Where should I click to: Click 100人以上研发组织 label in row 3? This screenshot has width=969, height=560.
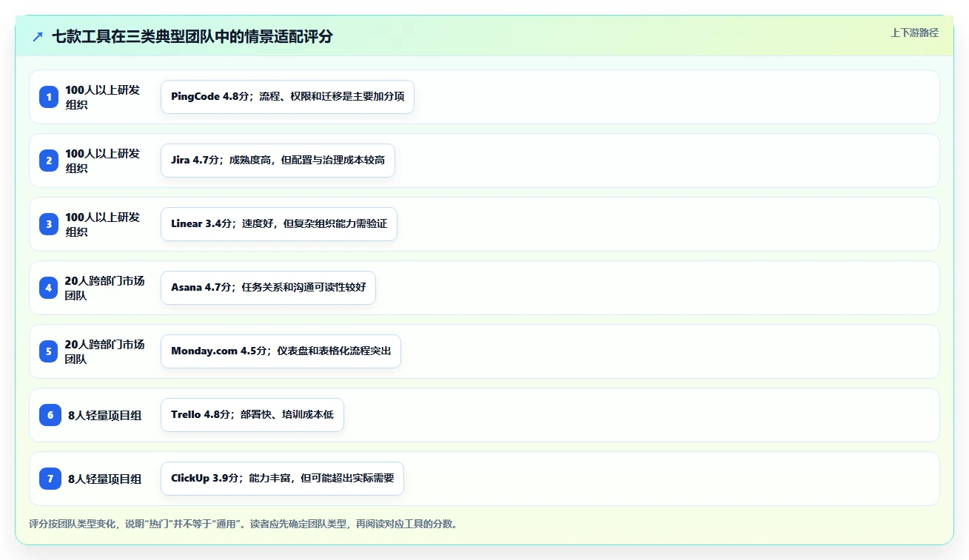point(102,224)
